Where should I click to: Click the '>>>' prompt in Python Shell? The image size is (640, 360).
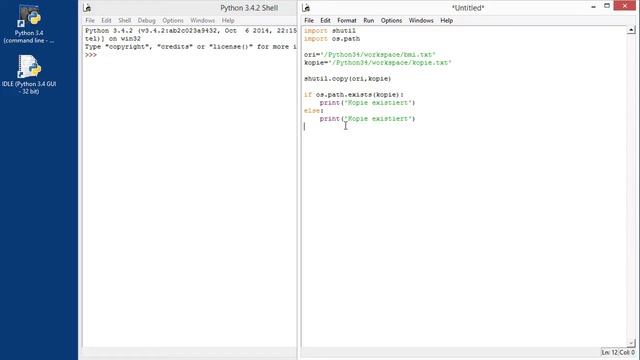[x=91, y=55]
